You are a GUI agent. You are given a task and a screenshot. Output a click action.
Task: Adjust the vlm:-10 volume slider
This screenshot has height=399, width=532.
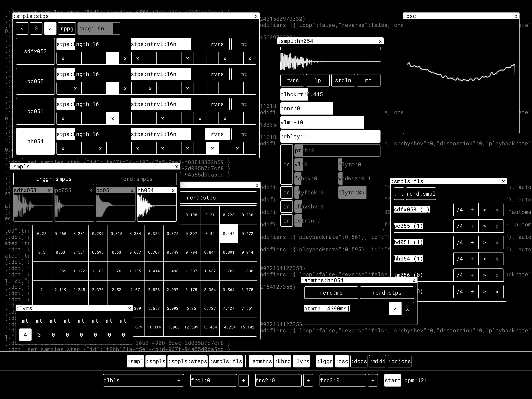330,123
